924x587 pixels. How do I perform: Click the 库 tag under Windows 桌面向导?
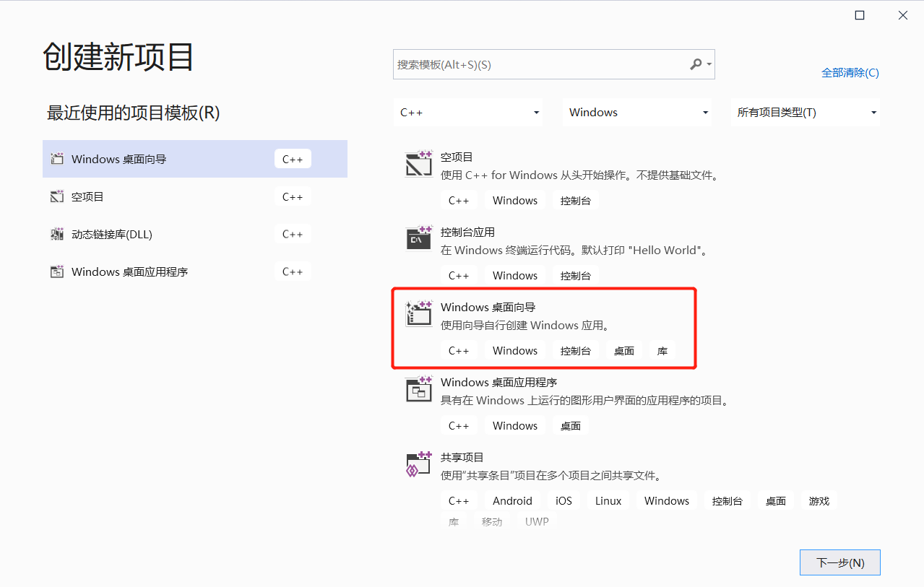point(662,351)
